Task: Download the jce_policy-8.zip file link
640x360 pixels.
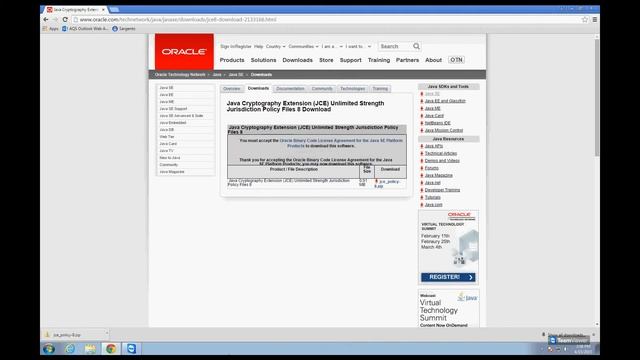Action: tap(388, 184)
